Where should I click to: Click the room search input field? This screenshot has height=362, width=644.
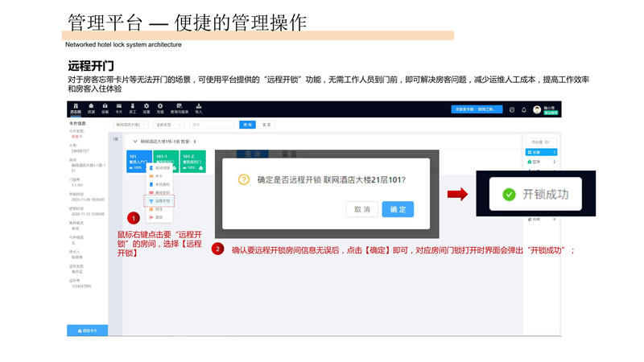212,125
